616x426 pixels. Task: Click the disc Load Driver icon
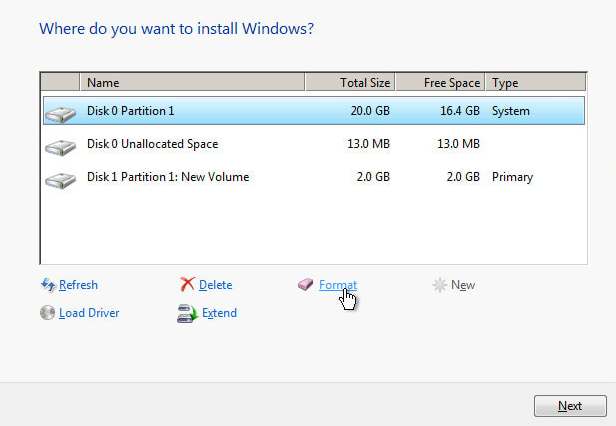[x=48, y=313]
